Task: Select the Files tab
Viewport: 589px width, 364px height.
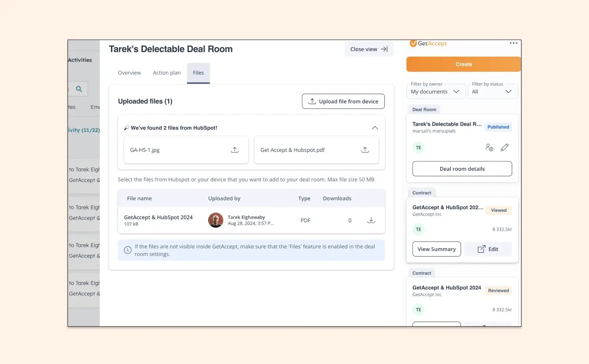Action: (198, 73)
